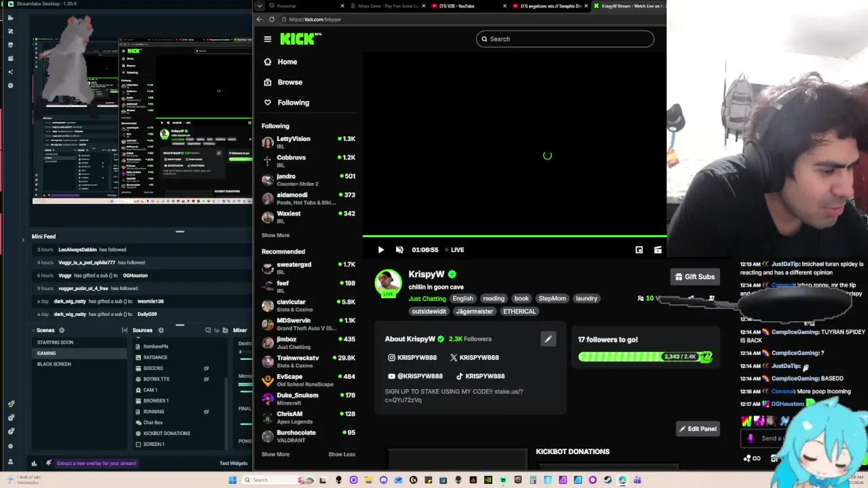Open Streamlabs account profile icon

tap(10, 461)
